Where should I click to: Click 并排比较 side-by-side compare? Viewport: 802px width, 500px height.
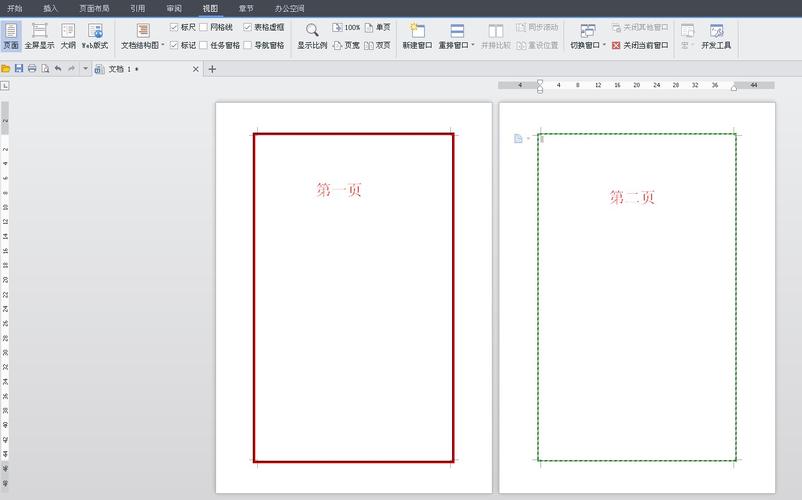point(496,36)
